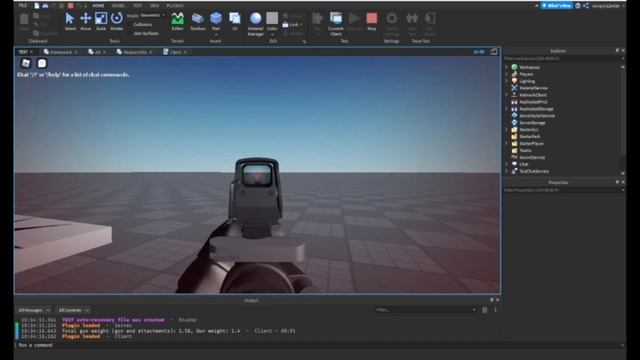Open the UI insert tool
The width and height of the screenshot is (640, 360).
click(x=235, y=21)
